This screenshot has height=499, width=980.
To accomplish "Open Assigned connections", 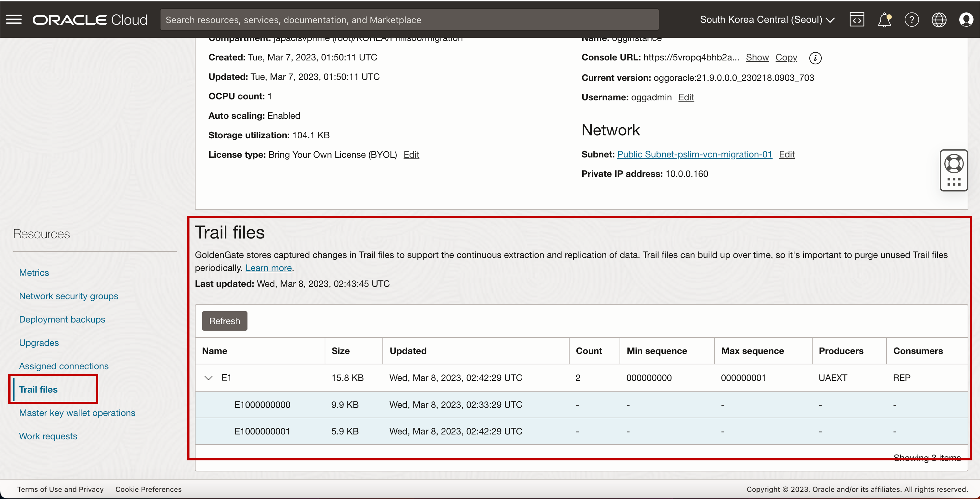I will [63, 366].
